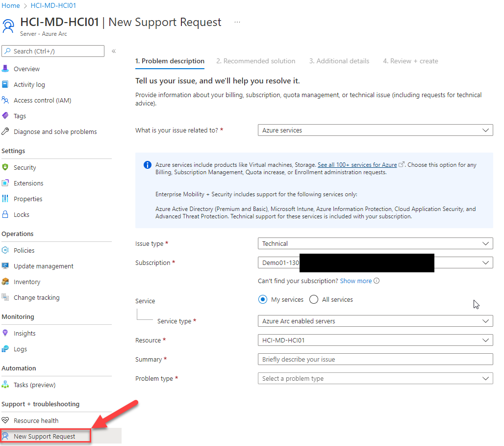Click the Logs icon

click(x=5, y=349)
